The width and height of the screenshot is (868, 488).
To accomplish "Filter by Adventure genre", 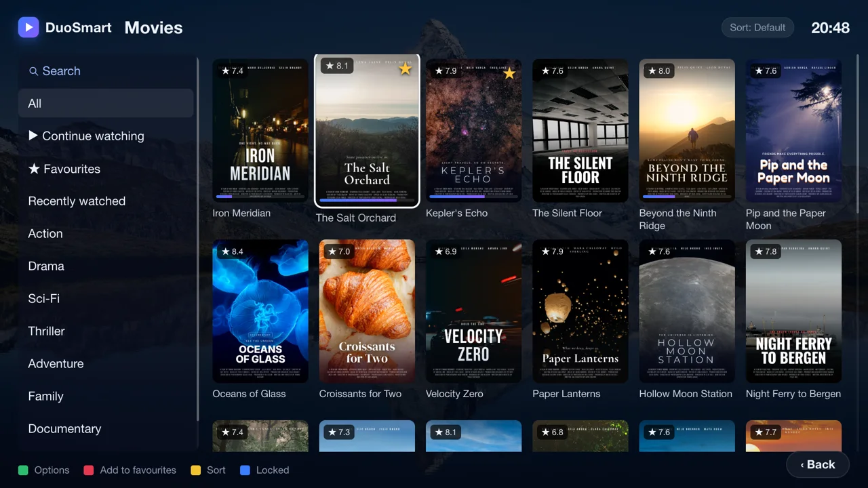I will (106, 364).
